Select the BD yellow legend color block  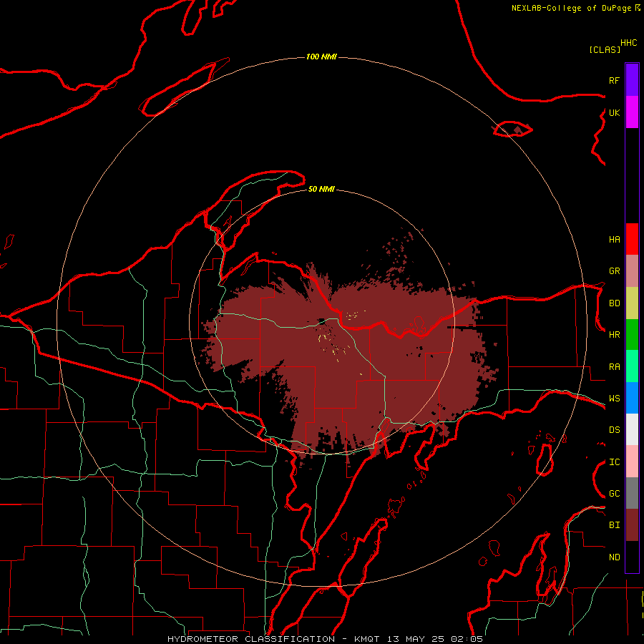click(x=632, y=303)
